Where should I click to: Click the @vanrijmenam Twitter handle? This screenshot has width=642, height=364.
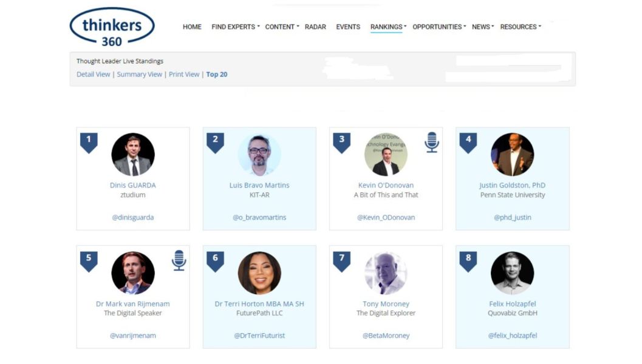(132, 335)
